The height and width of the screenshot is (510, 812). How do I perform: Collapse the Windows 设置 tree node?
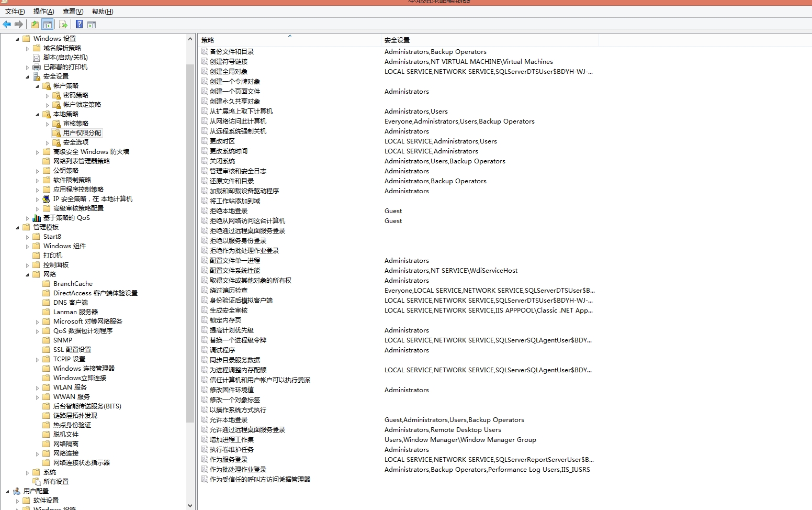coord(17,39)
